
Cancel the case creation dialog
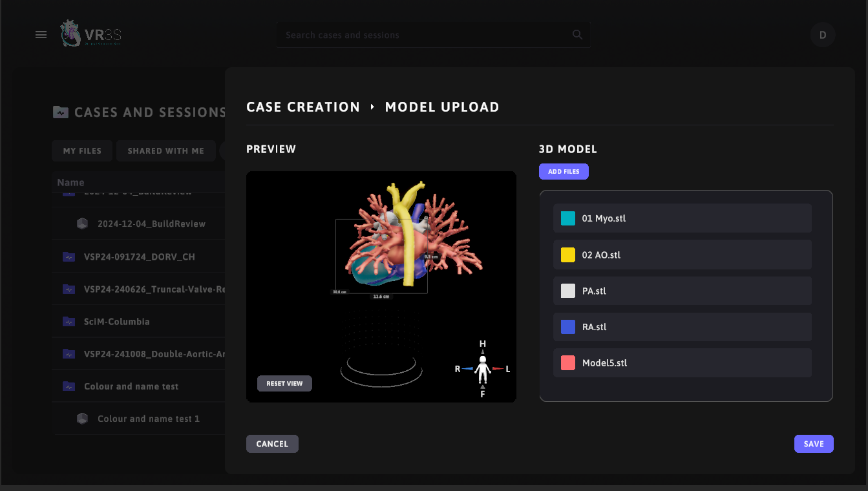coord(272,444)
